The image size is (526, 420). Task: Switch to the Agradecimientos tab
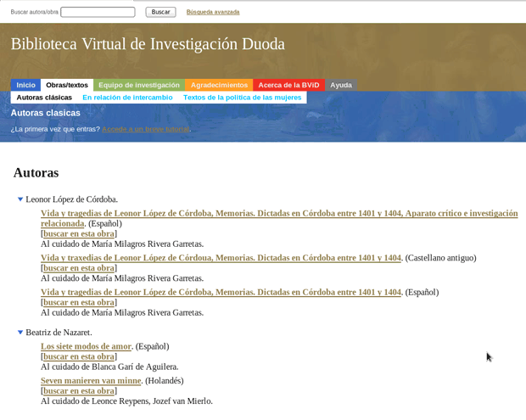(x=219, y=85)
